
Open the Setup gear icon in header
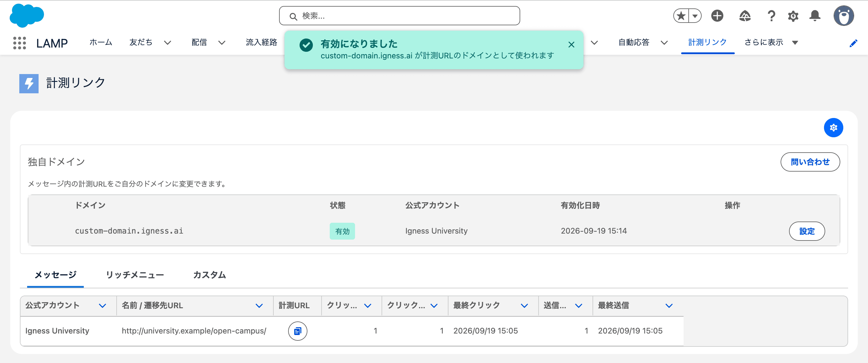[x=793, y=16]
